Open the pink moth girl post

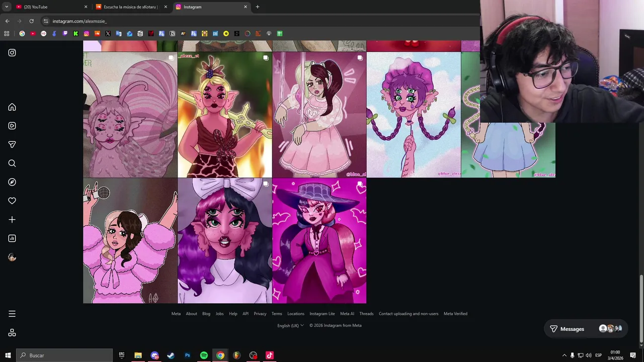[130, 115]
